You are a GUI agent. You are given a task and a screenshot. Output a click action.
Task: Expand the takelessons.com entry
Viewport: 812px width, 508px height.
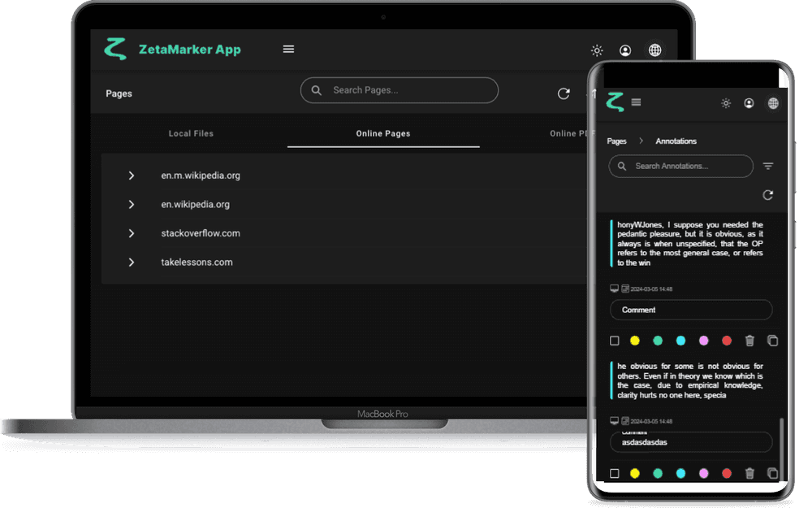(x=132, y=263)
